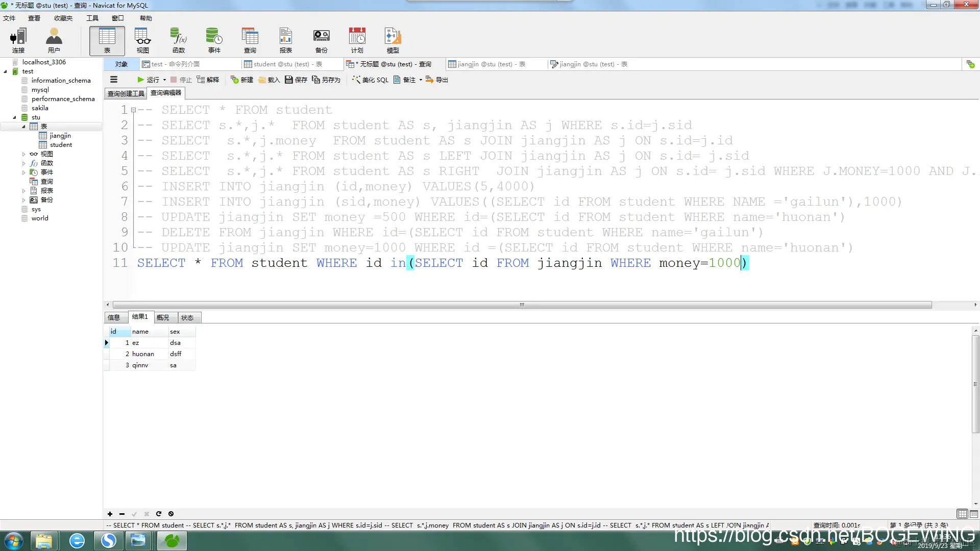Screen dimensions: 980x551
Task: Click the 保存 save button
Action: tap(296, 80)
